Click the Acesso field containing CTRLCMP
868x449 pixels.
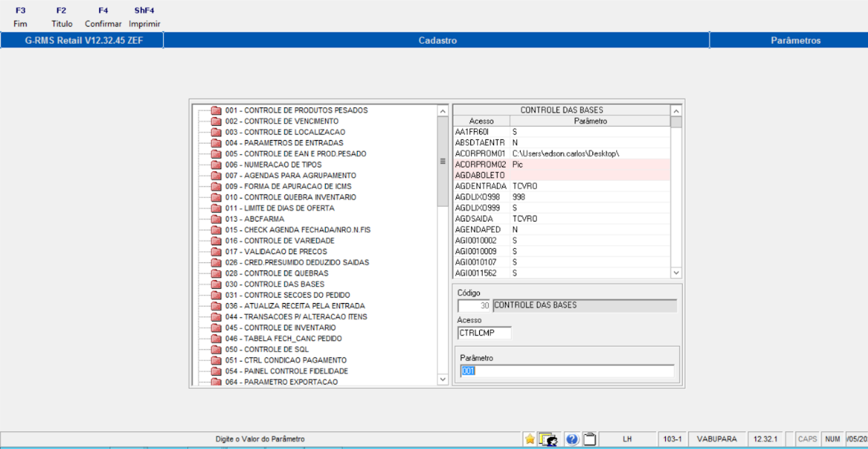coord(484,333)
